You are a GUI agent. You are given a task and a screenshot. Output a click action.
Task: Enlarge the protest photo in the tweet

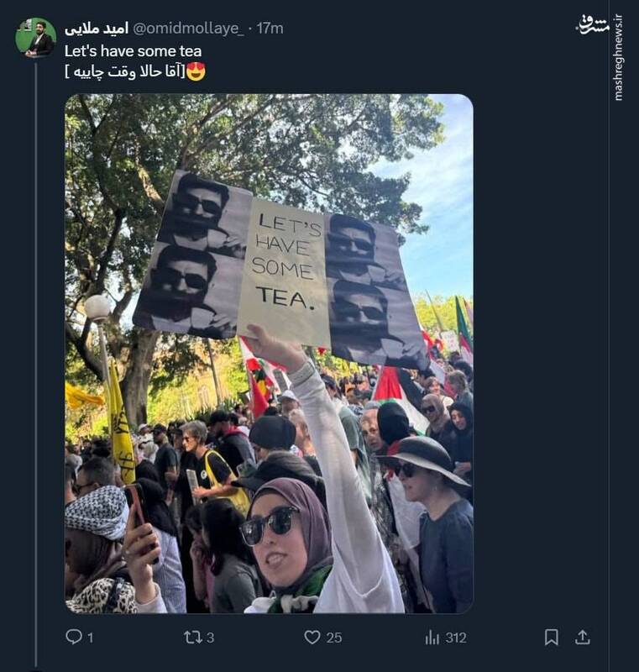click(269, 353)
